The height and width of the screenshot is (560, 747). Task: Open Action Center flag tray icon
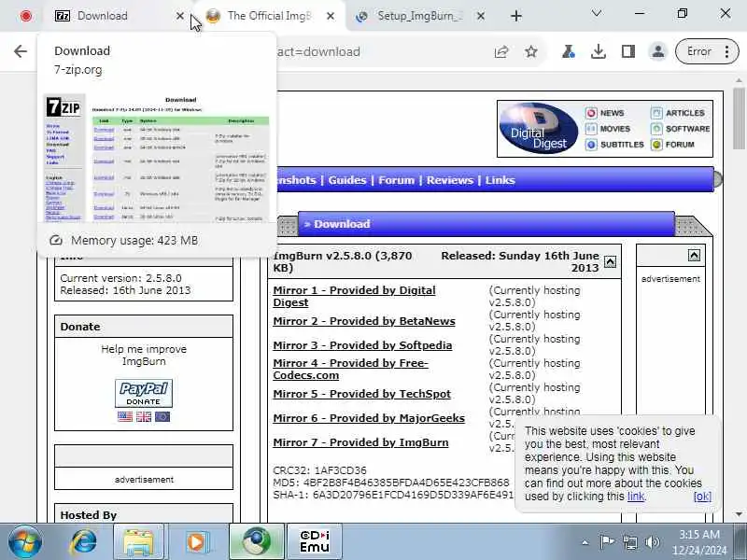click(x=607, y=542)
